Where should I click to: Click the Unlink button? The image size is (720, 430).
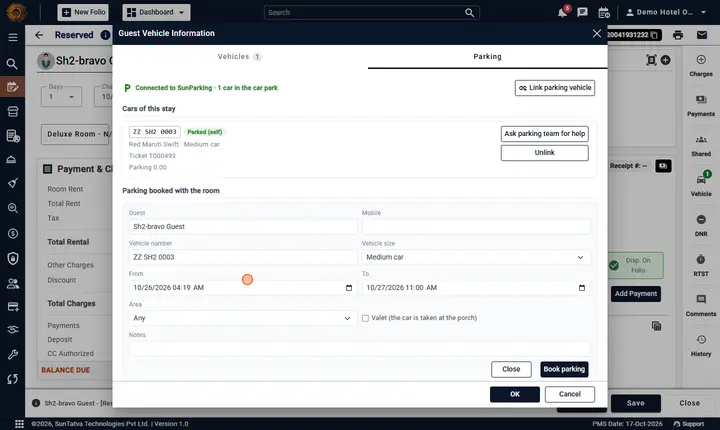(545, 153)
